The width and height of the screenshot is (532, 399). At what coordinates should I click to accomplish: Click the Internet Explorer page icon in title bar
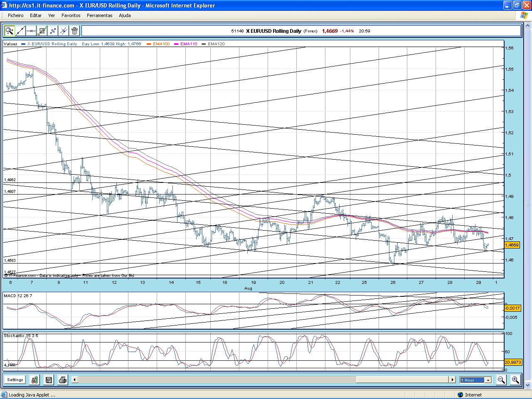tap(5, 5)
